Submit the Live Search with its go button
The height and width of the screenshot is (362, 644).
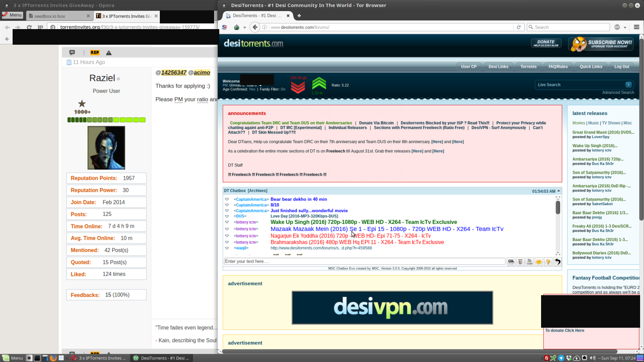[x=628, y=85]
